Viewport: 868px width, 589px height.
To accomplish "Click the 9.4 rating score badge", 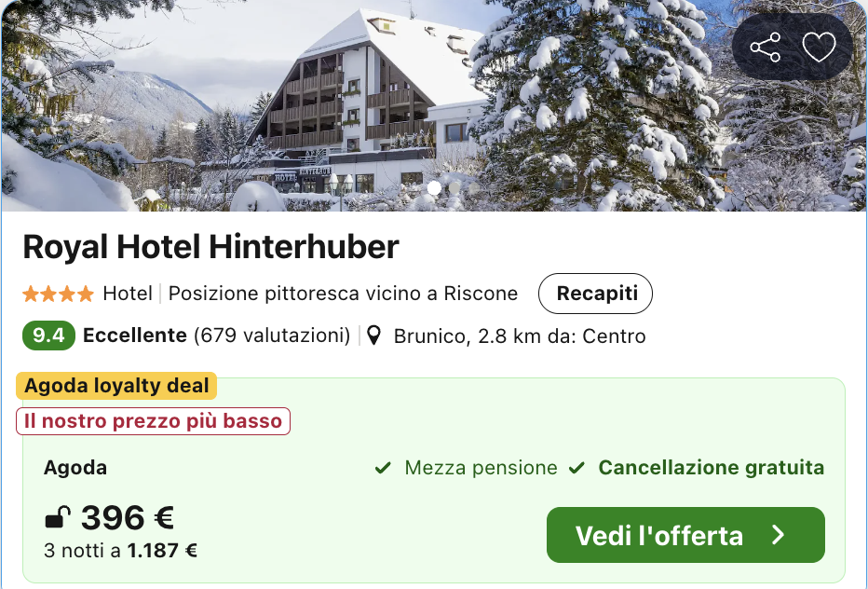I will click(x=47, y=336).
